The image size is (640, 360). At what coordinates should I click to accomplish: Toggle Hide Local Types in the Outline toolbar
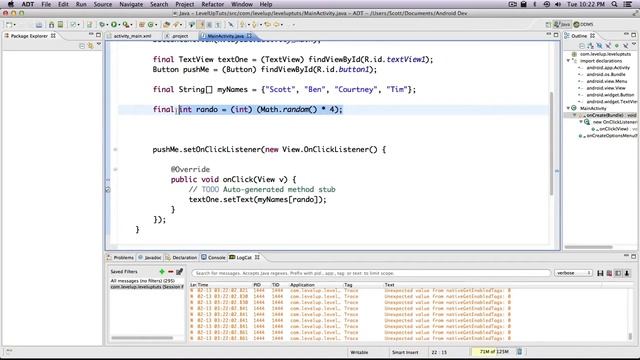click(x=625, y=46)
